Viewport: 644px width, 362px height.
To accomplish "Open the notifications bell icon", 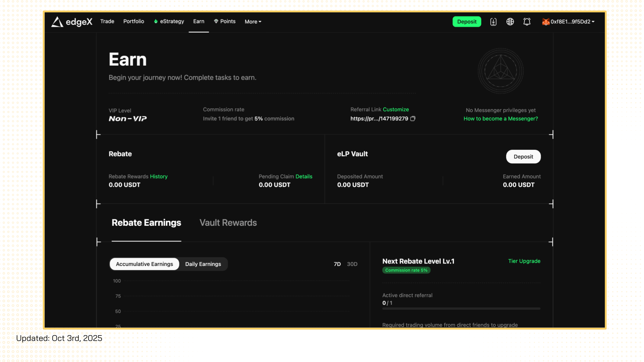I will click(x=527, y=22).
